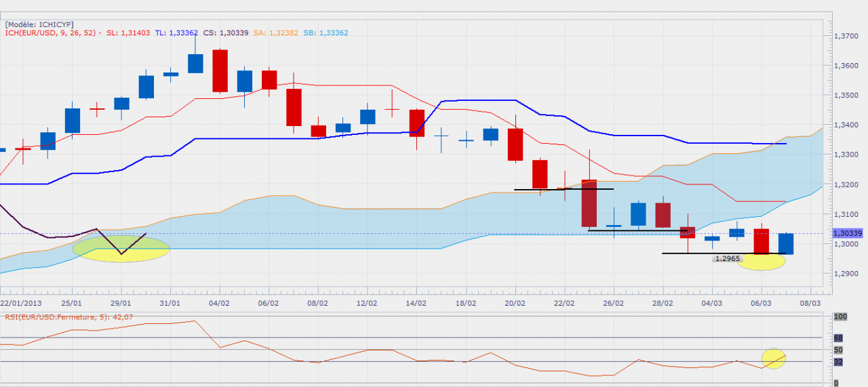
Task: Click the 25/01 date label
Action: pyautogui.click(x=72, y=303)
